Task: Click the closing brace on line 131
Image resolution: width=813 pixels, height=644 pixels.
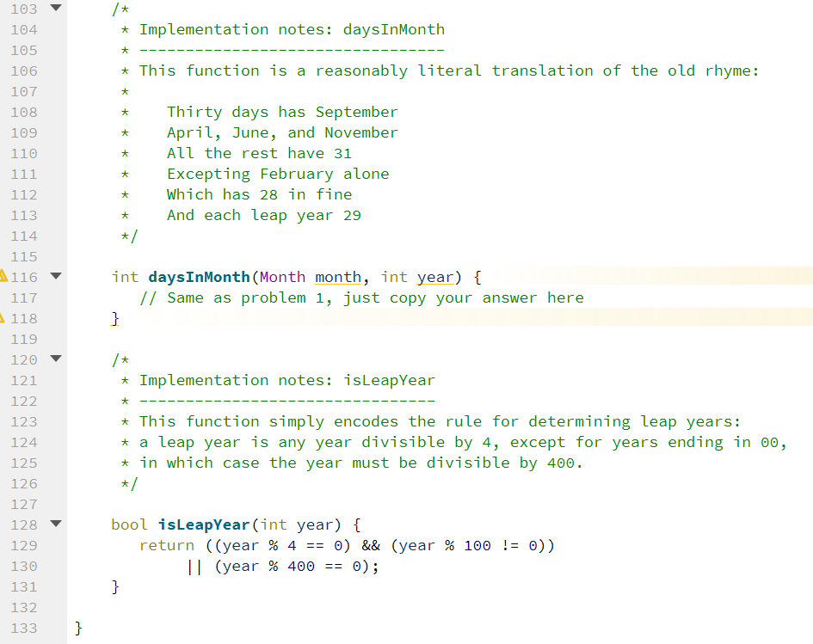Action: pos(115,587)
